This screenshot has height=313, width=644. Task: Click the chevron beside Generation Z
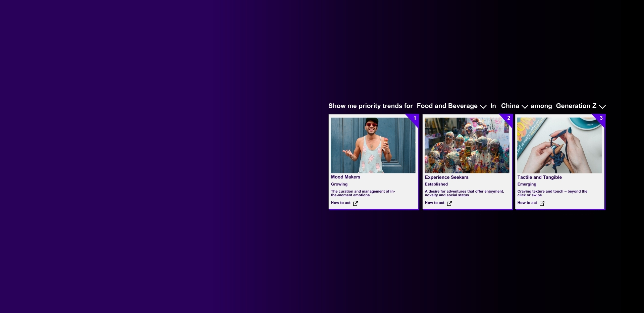tap(602, 107)
